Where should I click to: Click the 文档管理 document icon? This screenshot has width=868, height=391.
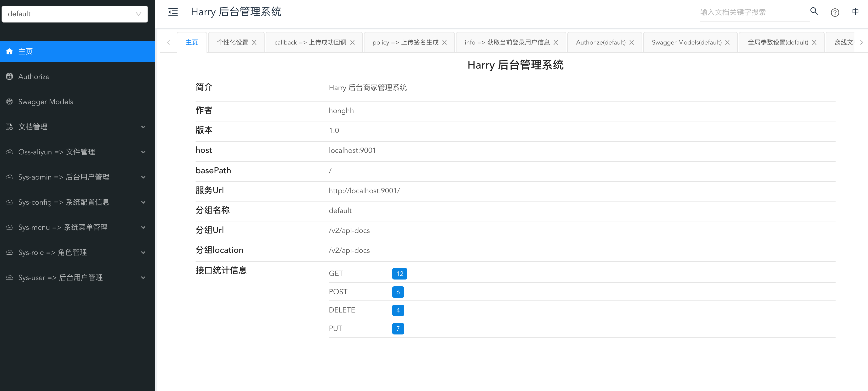pyautogui.click(x=9, y=127)
